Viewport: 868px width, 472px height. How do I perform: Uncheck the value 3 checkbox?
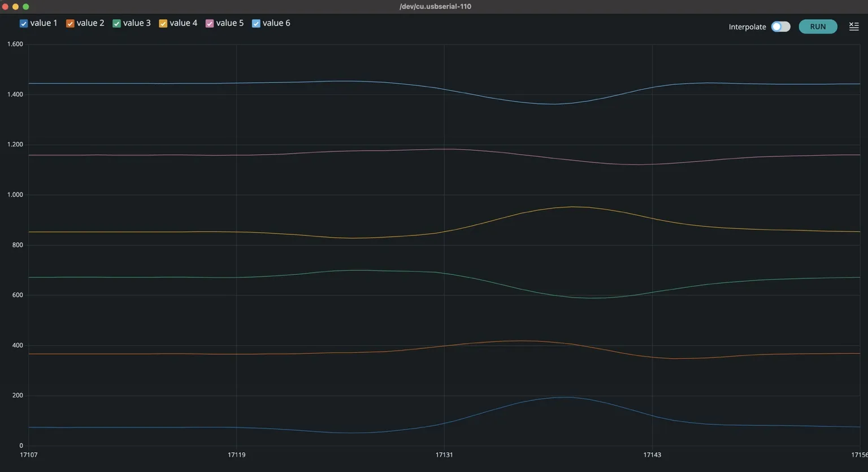116,24
